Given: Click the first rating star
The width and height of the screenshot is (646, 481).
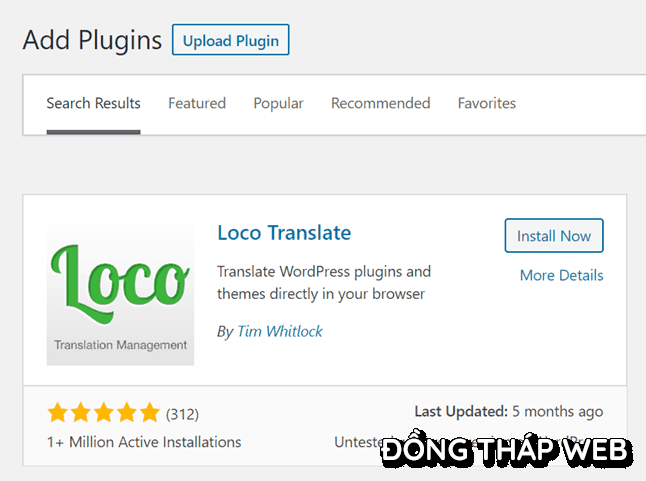Looking at the screenshot, I should click(x=57, y=412).
